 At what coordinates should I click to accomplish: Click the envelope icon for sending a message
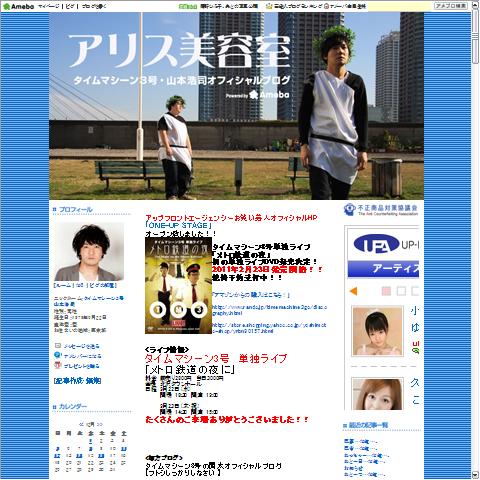pos(58,346)
